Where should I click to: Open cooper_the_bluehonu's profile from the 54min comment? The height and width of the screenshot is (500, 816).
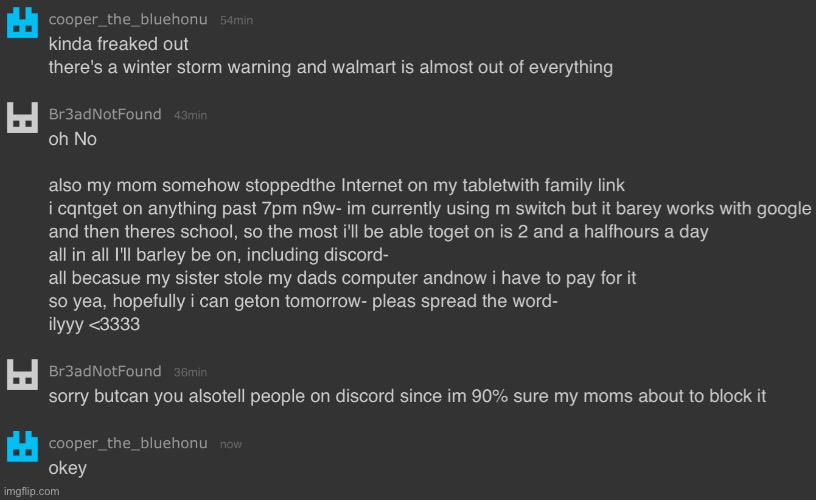click(128, 19)
